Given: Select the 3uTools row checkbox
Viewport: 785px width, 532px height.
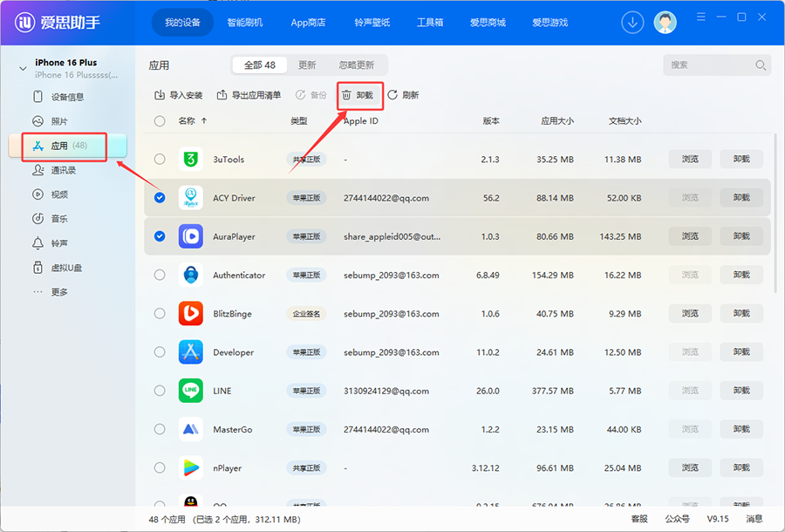Looking at the screenshot, I should tap(160, 159).
